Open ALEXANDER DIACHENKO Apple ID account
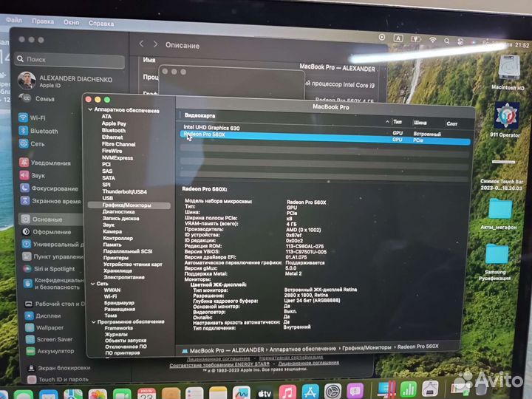The height and width of the screenshot is (399, 532). [65, 81]
